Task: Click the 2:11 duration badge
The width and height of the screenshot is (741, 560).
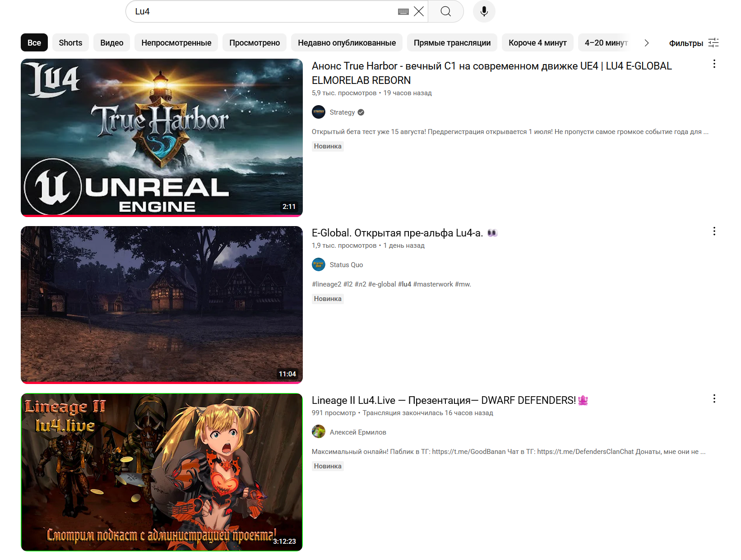Action: click(289, 207)
